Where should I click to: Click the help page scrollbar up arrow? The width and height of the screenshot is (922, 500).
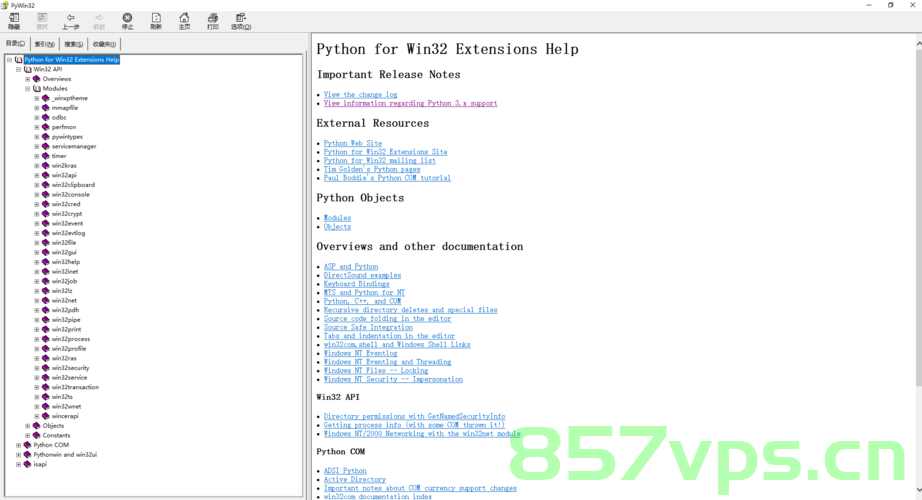point(918,44)
